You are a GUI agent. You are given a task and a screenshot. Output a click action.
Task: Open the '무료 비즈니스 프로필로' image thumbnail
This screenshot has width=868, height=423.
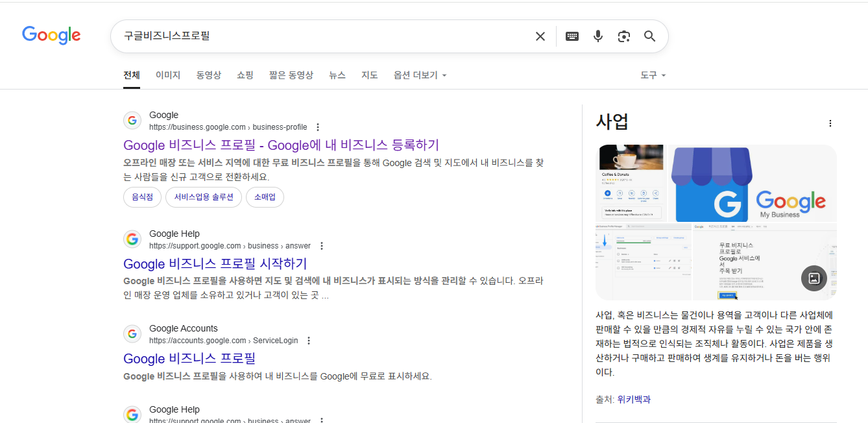tap(765, 261)
